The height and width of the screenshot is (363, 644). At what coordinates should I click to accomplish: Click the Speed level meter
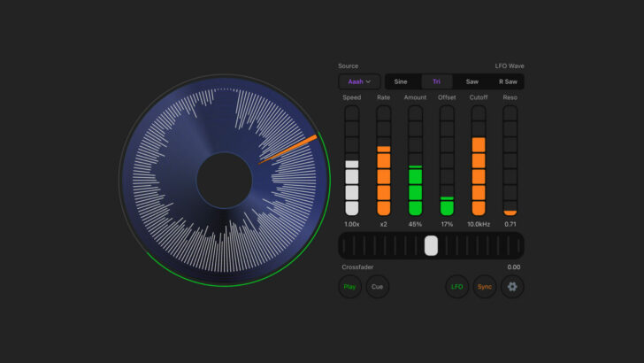point(351,160)
